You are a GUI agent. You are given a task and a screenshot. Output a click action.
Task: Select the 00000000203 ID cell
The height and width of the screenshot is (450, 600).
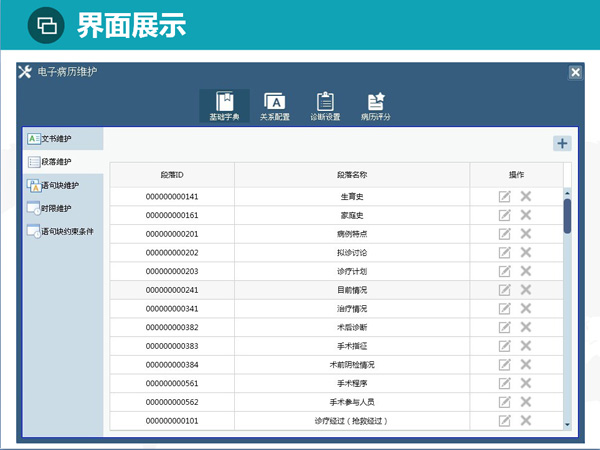pos(172,271)
